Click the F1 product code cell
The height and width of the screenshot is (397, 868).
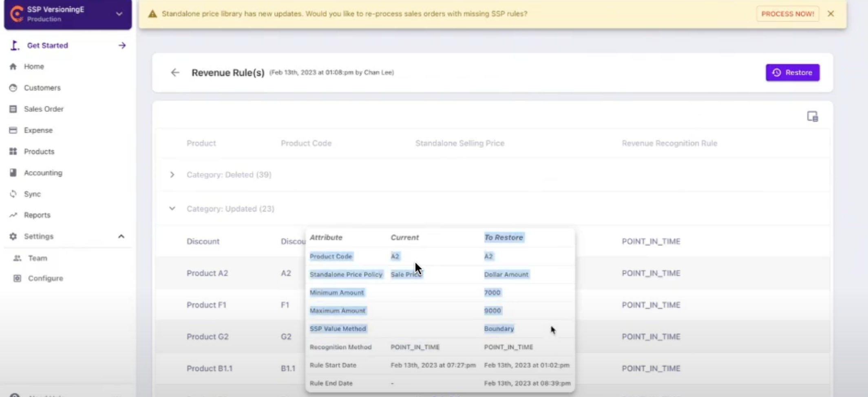285,305
